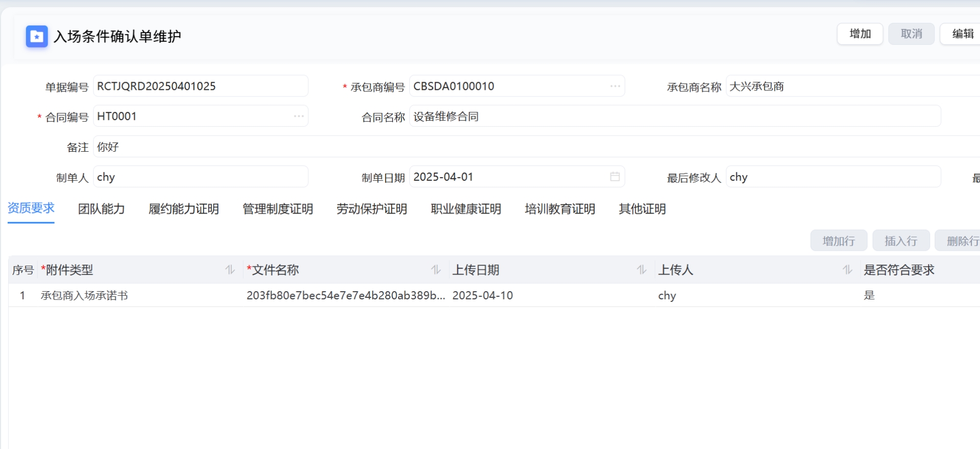980x449 pixels.
Task: Focus the 单据编号 input field
Action: [201, 86]
